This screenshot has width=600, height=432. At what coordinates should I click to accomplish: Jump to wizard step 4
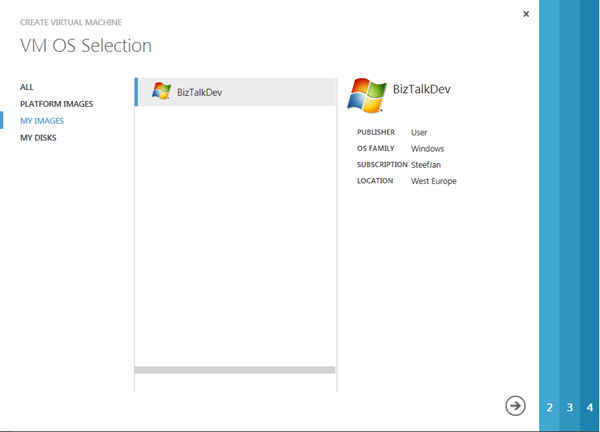[x=590, y=408]
